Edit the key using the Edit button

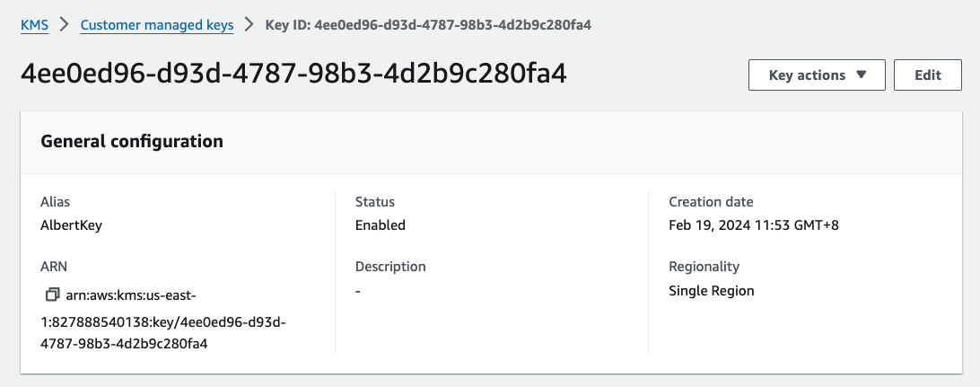(928, 75)
